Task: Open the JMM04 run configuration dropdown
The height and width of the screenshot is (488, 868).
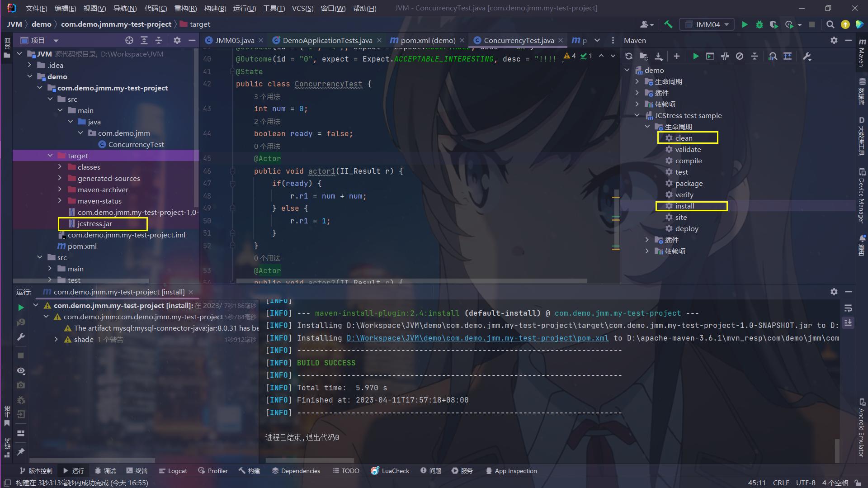Action: (707, 24)
